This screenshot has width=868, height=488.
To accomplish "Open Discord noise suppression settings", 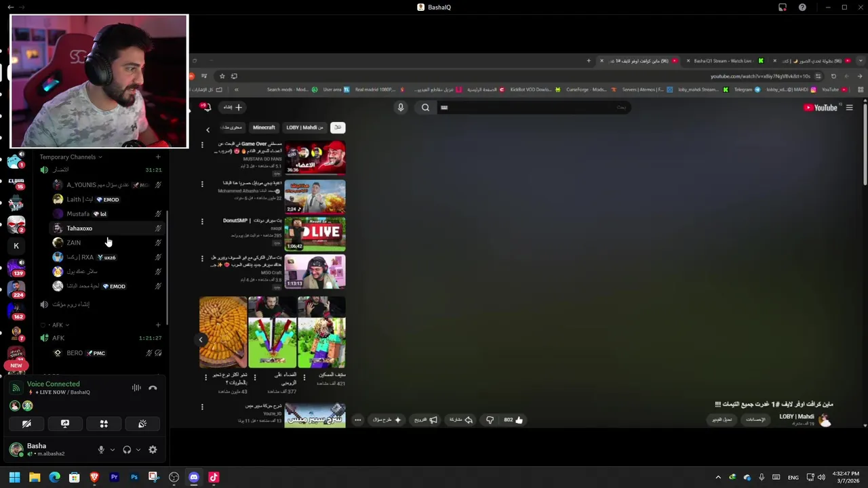I will click(x=136, y=388).
